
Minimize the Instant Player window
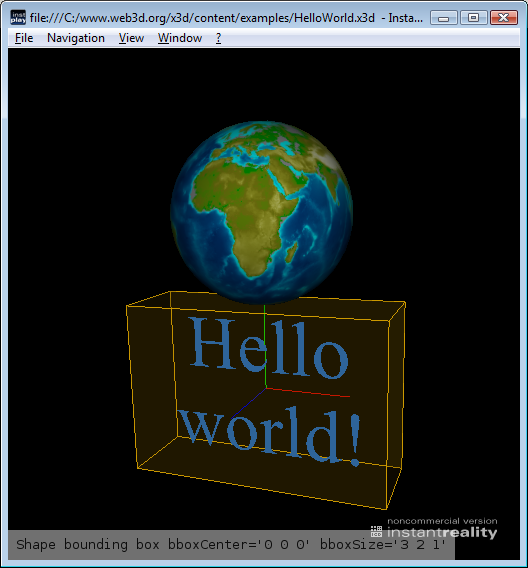(443, 17)
